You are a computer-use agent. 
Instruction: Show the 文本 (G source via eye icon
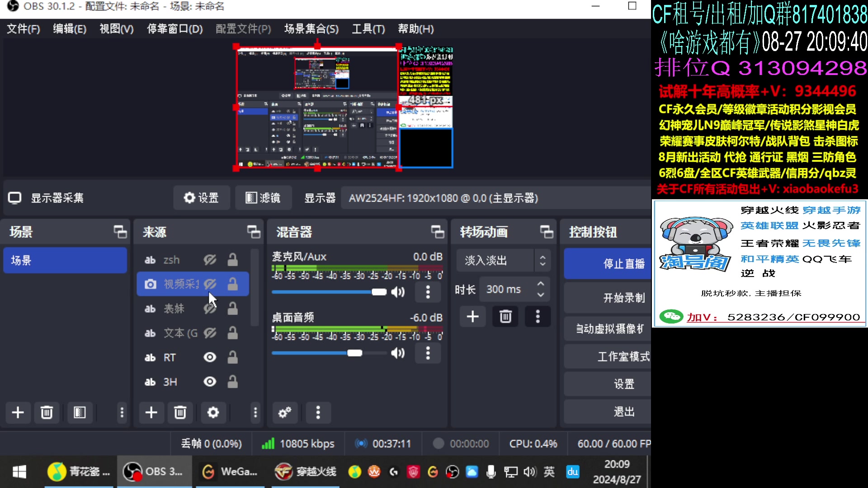click(x=210, y=333)
